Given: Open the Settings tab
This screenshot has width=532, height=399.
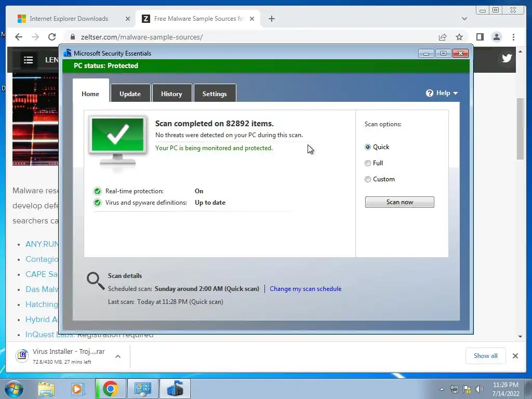Looking at the screenshot, I should pyautogui.click(x=215, y=94).
